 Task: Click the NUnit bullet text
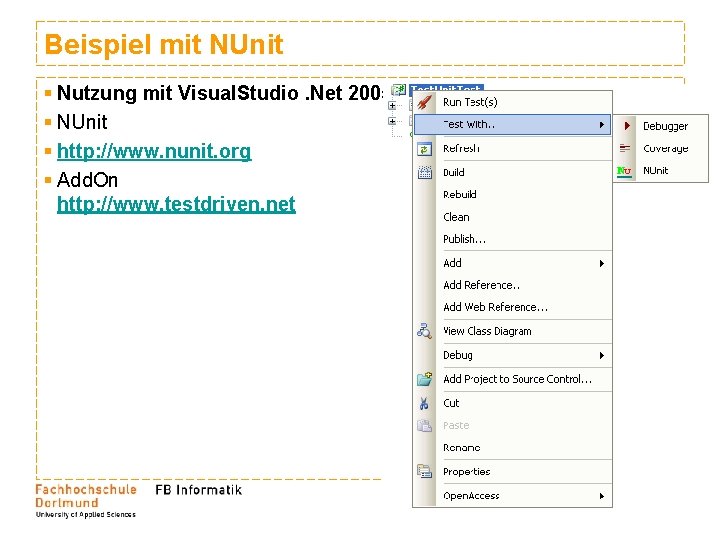82,122
